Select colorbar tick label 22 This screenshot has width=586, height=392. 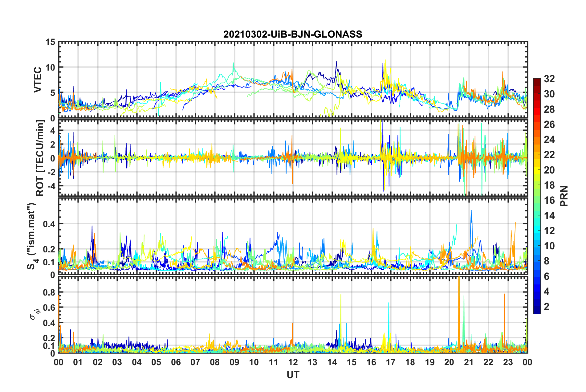[549, 155]
